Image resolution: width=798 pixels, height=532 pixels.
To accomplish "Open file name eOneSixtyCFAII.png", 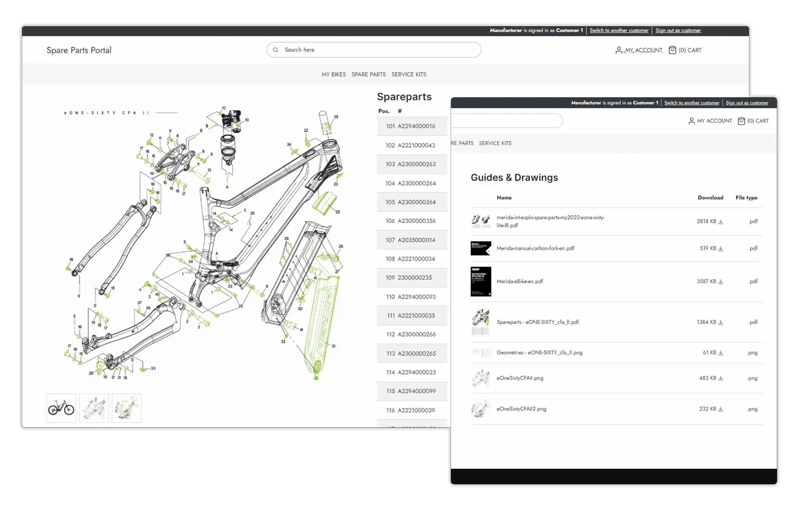I will click(520, 378).
